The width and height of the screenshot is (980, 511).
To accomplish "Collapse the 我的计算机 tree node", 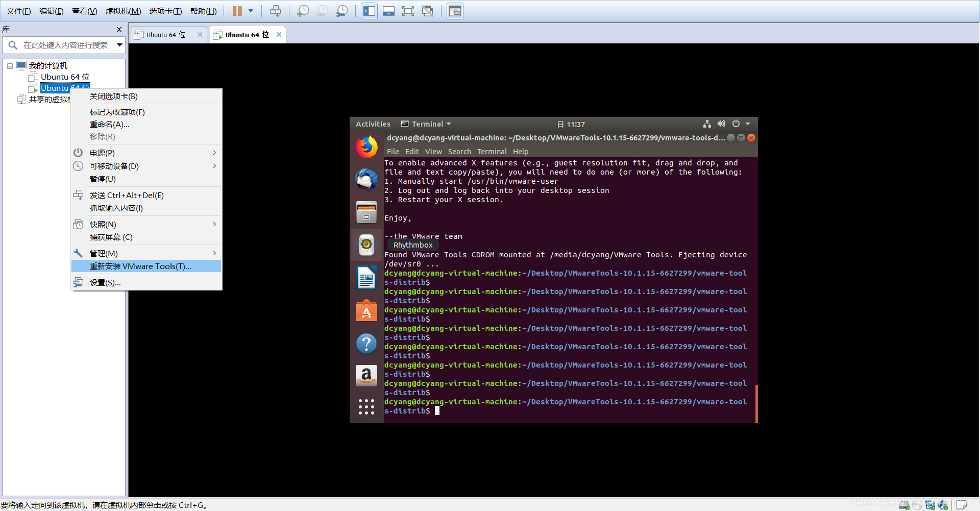I will click(x=10, y=66).
